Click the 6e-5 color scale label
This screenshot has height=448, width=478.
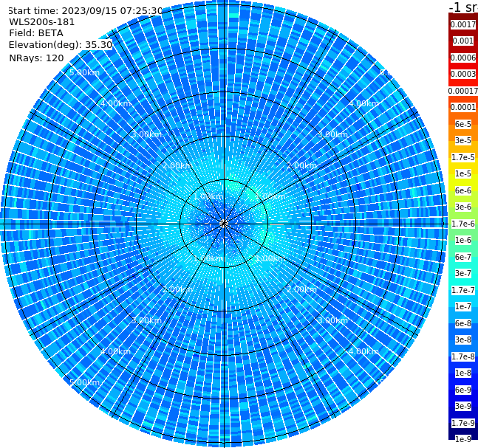coord(463,124)
